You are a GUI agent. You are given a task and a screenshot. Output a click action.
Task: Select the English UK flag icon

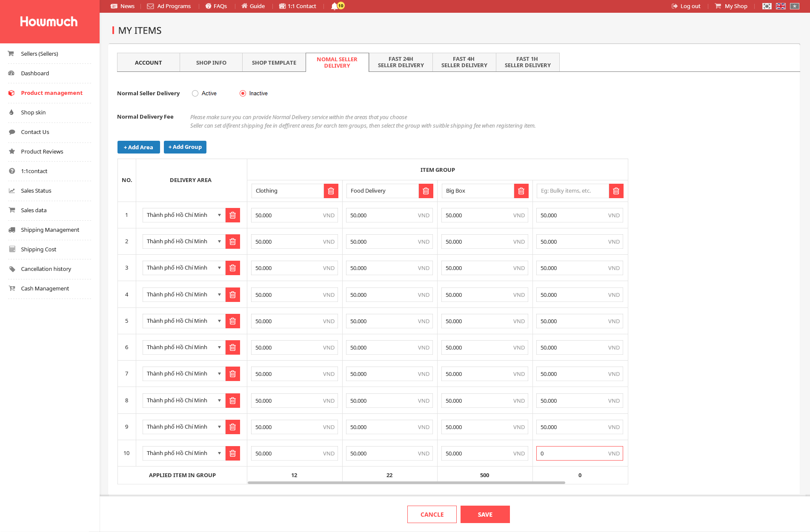point(781,6)
